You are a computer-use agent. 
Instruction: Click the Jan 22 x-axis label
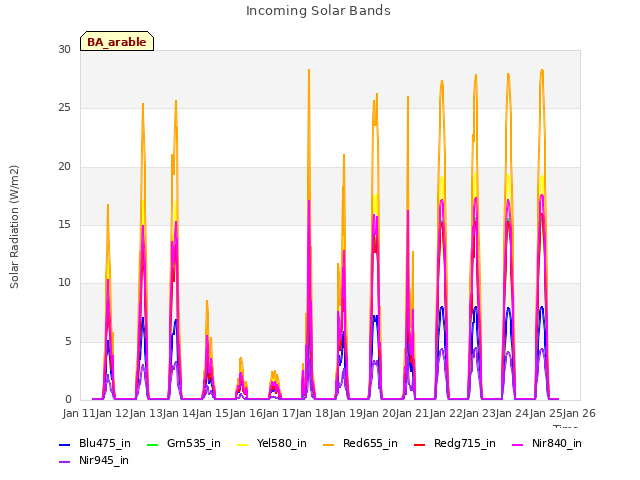(446, 413)
